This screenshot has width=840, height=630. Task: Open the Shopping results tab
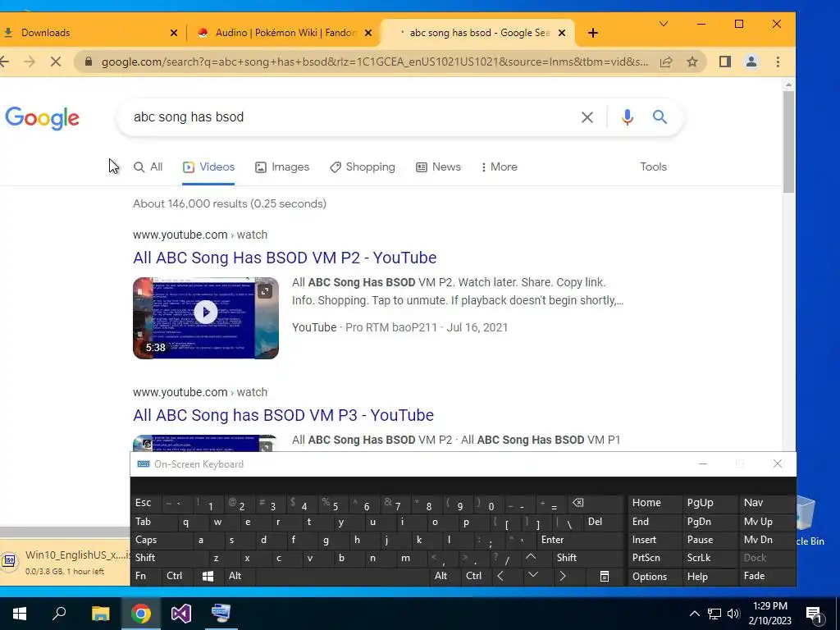(x=362, y=167)
